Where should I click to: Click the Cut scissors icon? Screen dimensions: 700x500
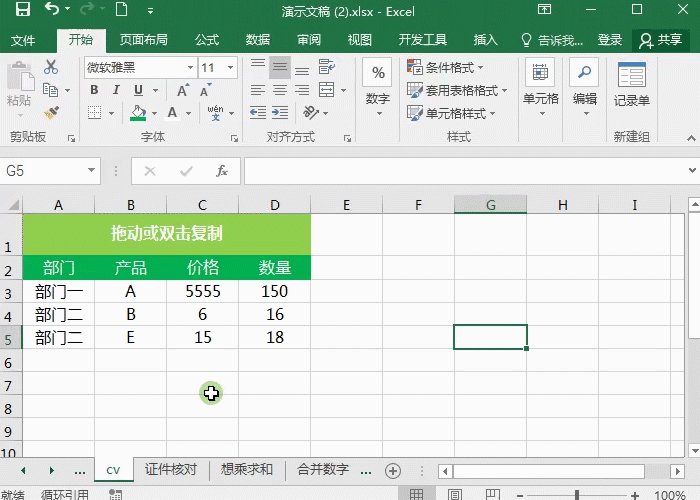(x=51, y=67)
